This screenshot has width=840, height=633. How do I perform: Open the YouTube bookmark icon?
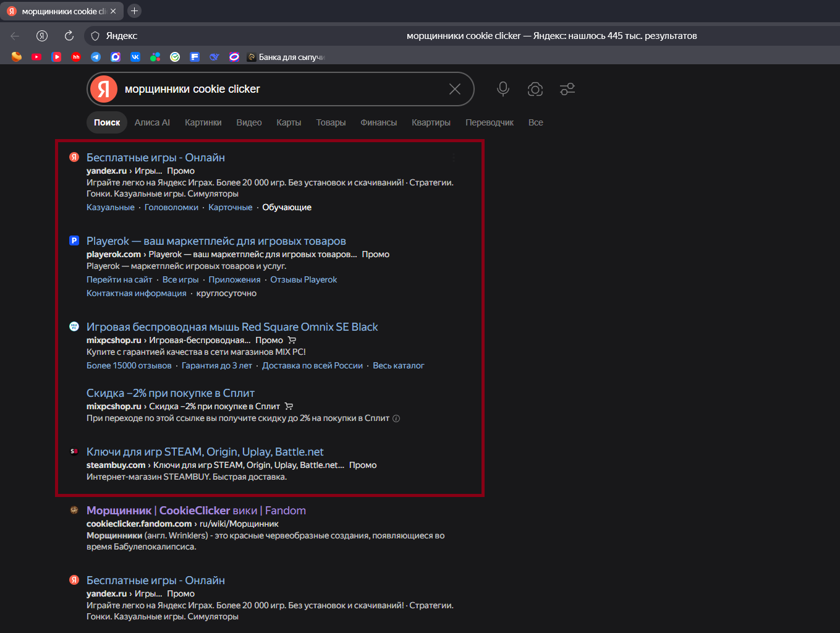[36, 57]
